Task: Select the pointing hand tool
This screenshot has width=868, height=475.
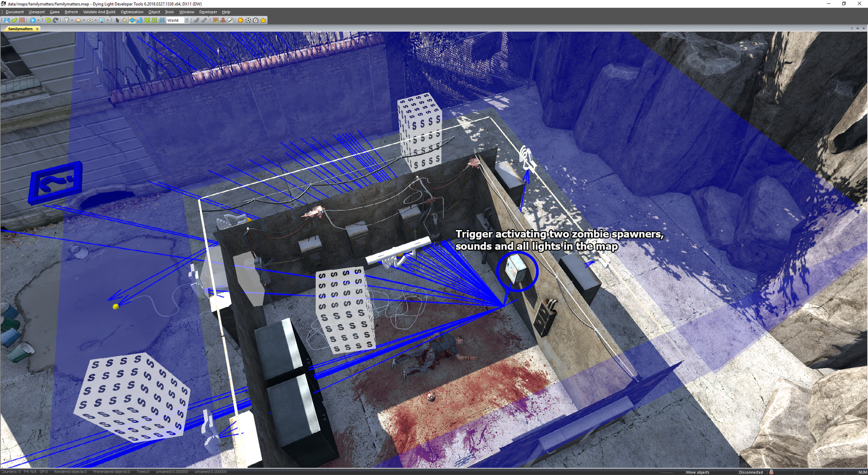Action: [x=124, y=20]
